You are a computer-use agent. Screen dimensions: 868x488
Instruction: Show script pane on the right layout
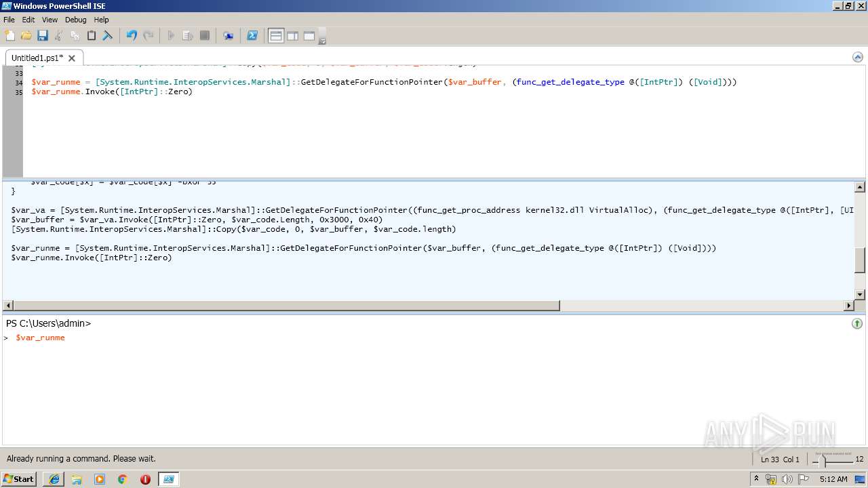tap(292, 35)
